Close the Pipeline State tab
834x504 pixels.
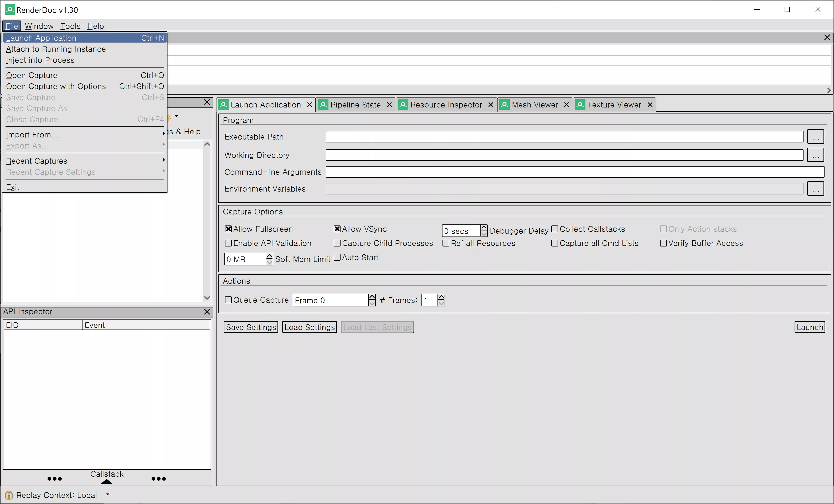click(389, 105)
